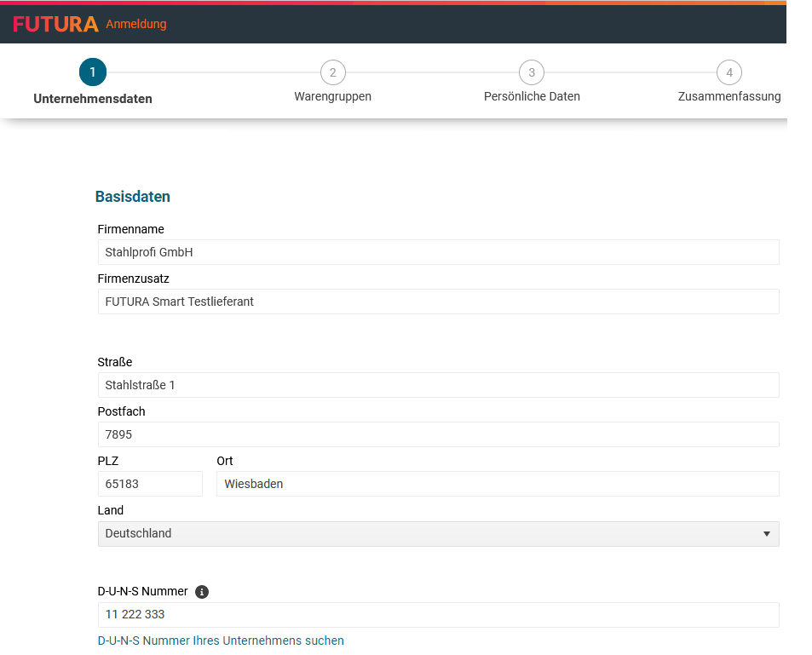Viewport: 812px width, 655px height.
Task: Go to the Warengruppen step label
Action: [x=332, y=96]
